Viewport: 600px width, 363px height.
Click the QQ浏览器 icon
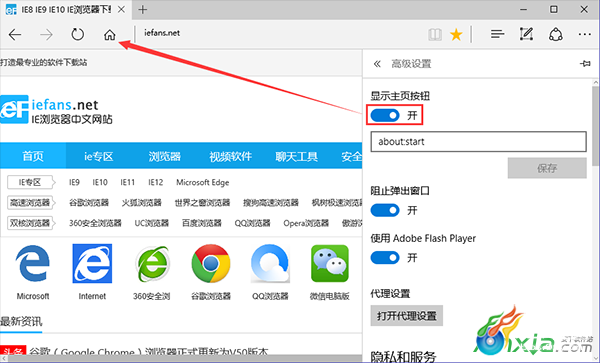270,264
